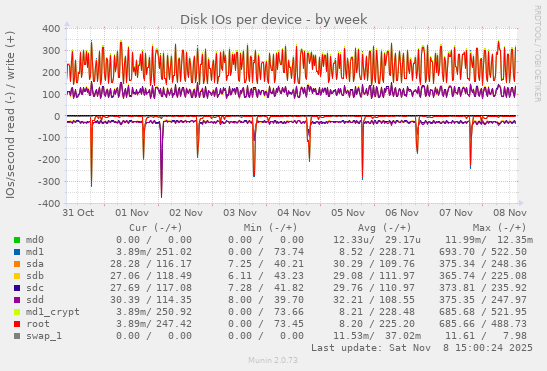Click the lime md1_crypt legend color swatch
547x371 pixels.
[17, 312]
